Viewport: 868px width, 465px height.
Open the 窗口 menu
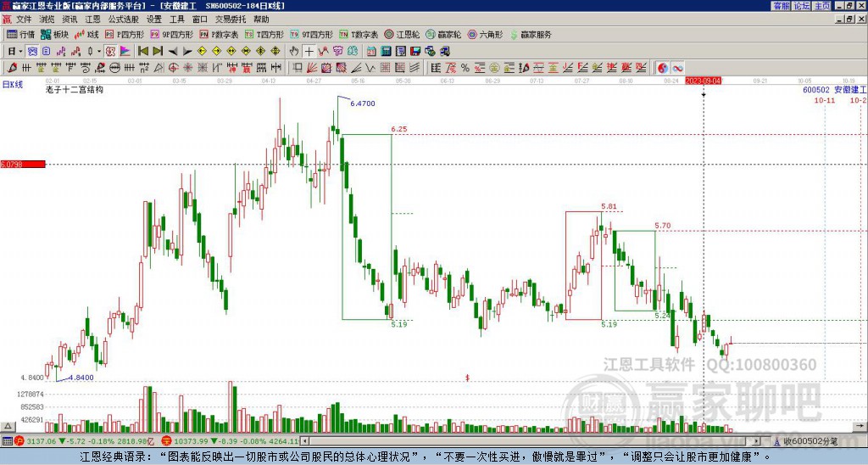[200, 19]
